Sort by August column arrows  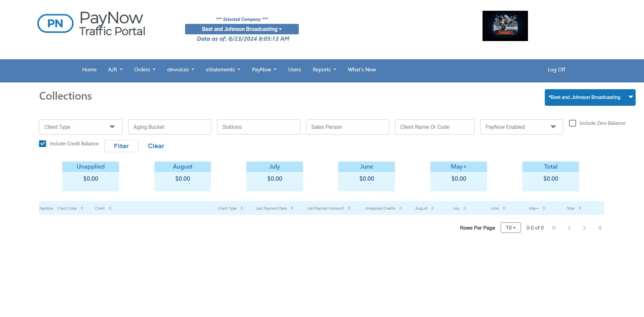click(x=432, y=208)
